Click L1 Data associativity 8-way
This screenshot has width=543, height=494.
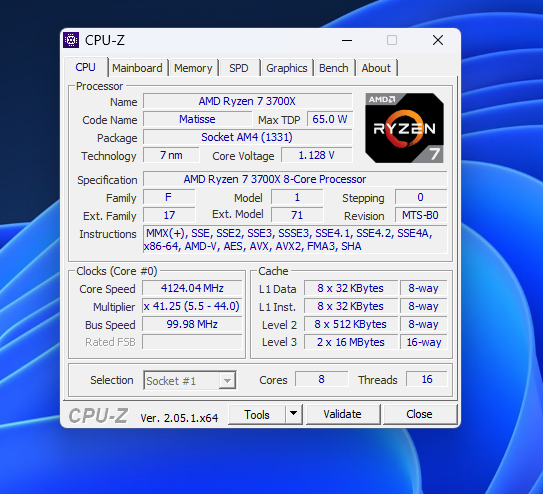point(424,288)
